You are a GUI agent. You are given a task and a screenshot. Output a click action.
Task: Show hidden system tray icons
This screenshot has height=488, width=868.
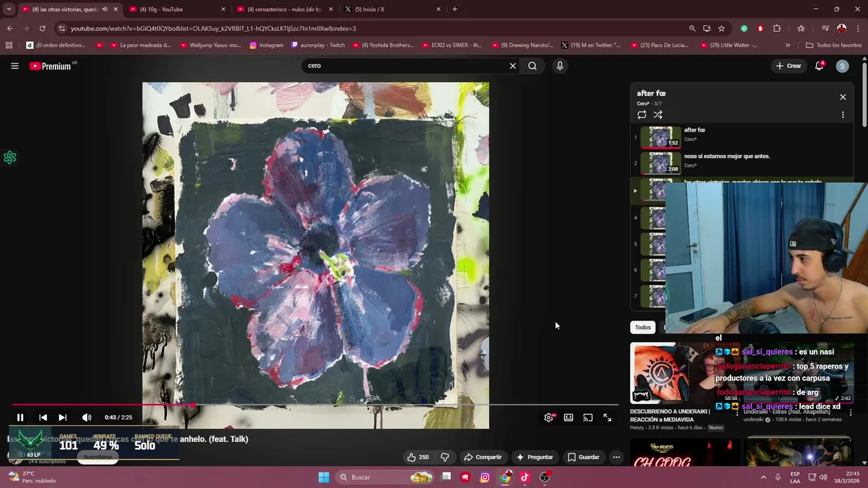763,477
